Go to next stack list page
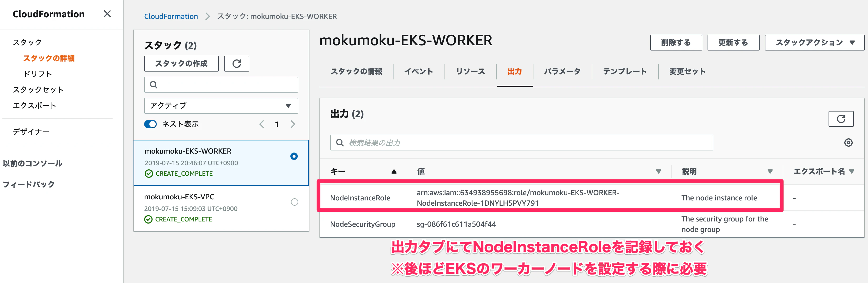868x283 pixels. (x=292, y=124)
